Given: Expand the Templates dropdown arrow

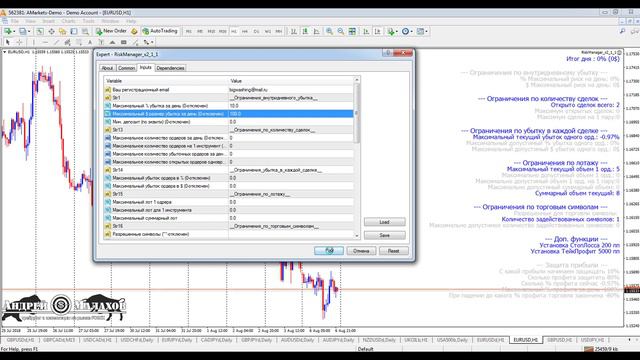Looking at the screenshot, I should (426, 31).
